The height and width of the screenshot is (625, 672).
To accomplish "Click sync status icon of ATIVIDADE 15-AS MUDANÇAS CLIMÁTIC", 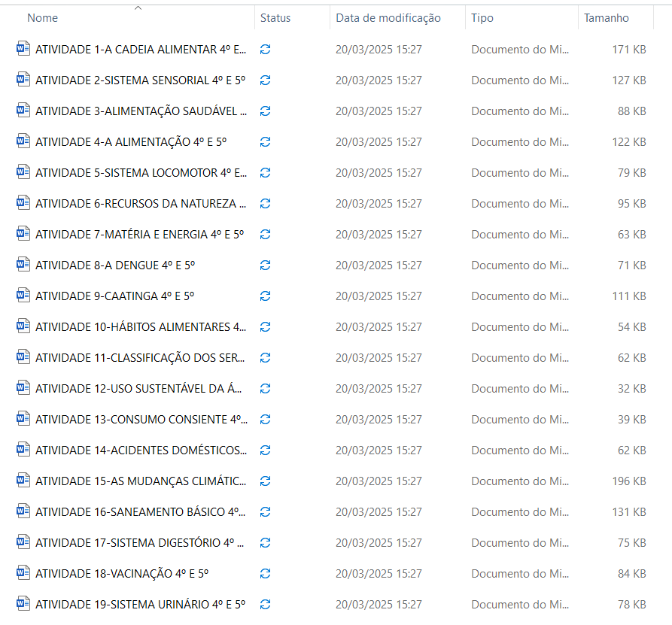I will click(266, 481).
